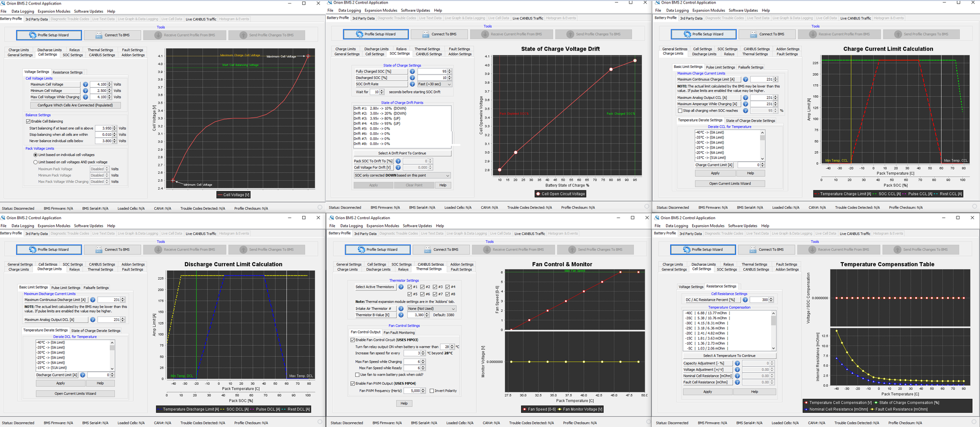
Task: Open Expansion Modules menu in Fan Control window
Action: click(383, 226)
